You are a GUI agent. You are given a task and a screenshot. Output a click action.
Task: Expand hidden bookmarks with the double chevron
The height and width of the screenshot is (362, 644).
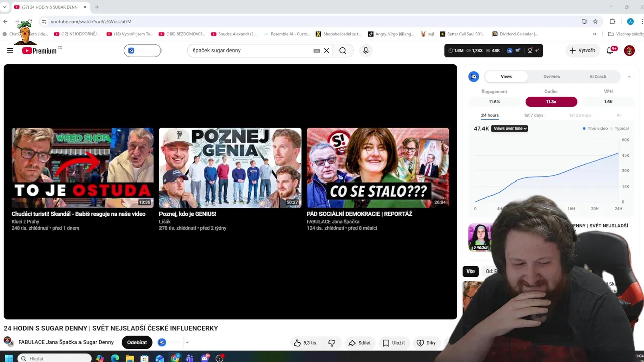[594, 34]
